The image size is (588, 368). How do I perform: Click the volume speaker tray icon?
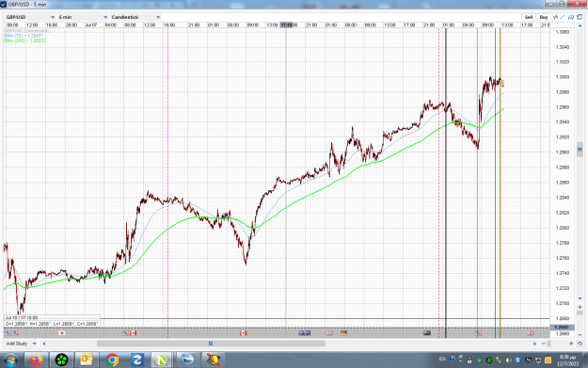[508, 360]
